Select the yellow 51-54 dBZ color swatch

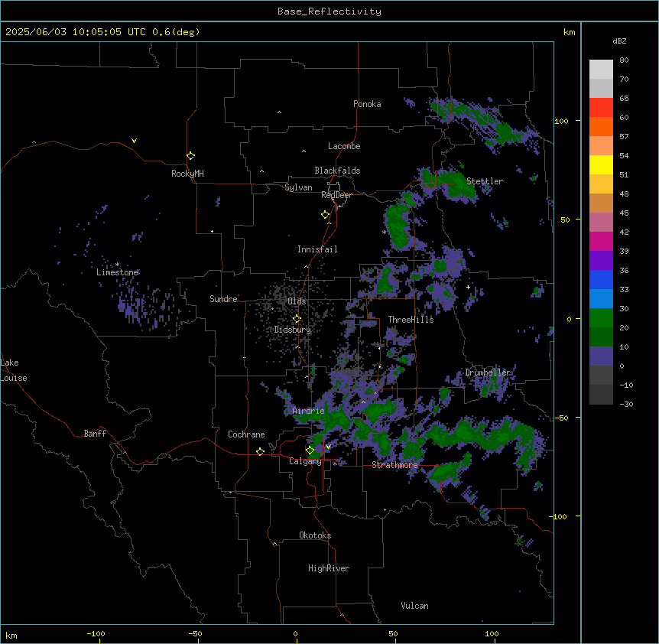(601, 164)
